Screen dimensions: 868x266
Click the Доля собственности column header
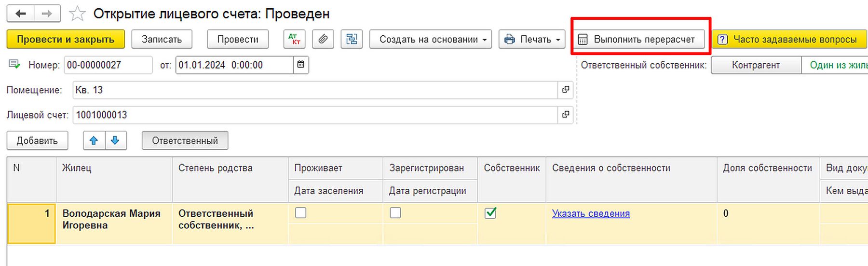point(768,179)
